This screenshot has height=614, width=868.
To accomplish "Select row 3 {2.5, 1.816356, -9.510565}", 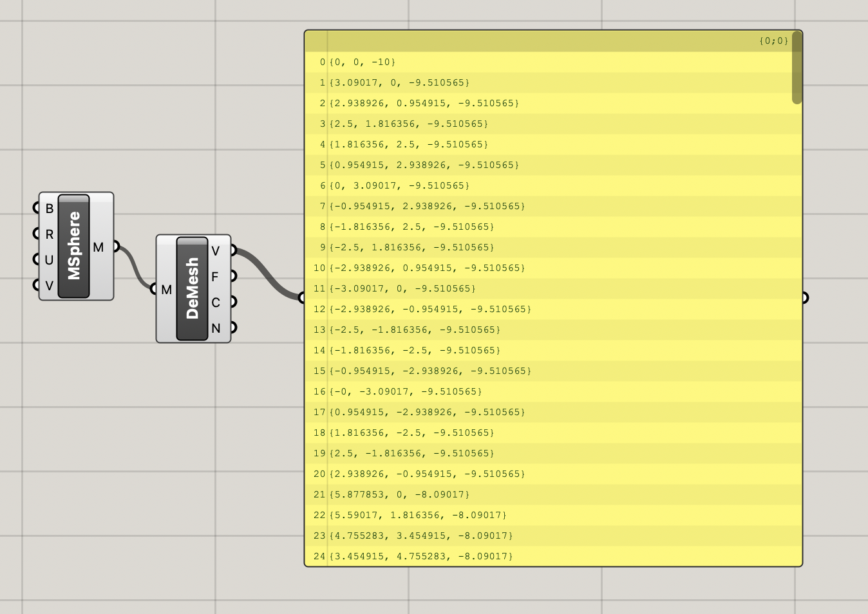I will pyautogui.click(x=409, y=124).
